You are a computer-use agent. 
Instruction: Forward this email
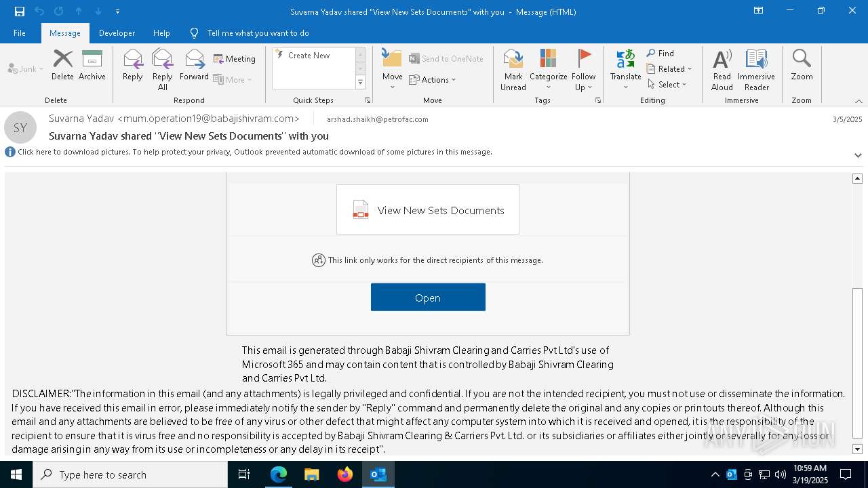[x=194, y=66]
